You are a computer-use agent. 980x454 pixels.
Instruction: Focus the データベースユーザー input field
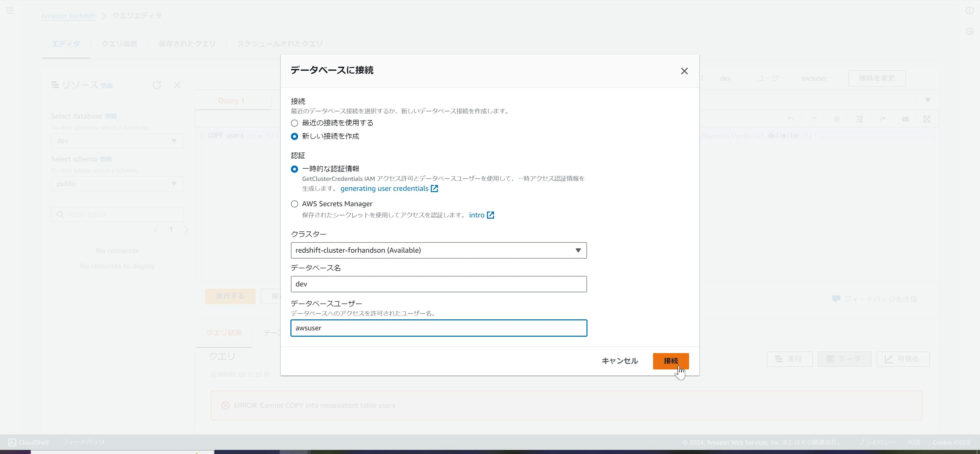(x=439, y=328)
